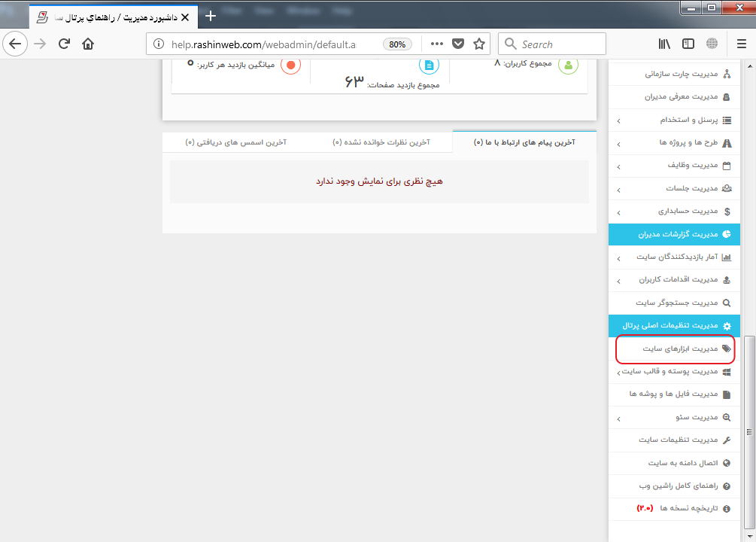Toggle the sidebars view icon

coord(688,44)
